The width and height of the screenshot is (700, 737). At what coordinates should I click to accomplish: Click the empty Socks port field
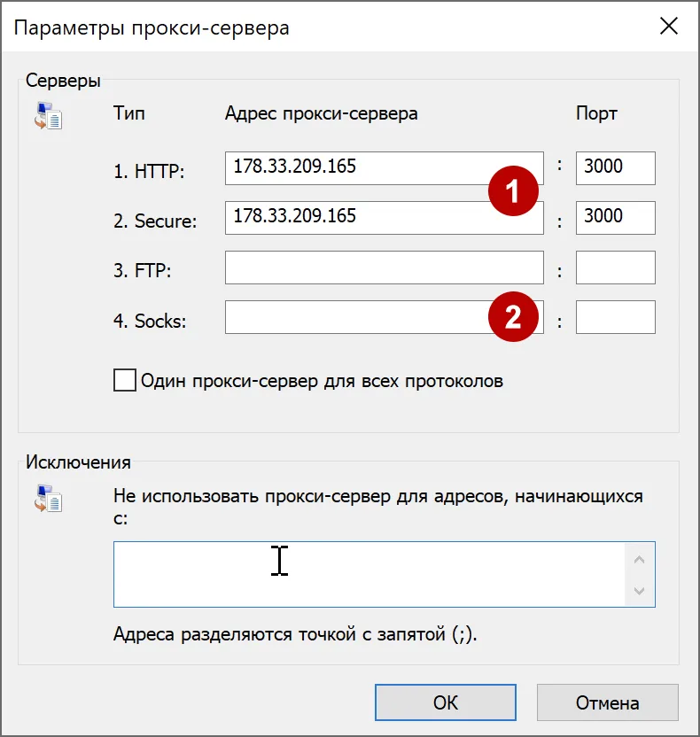point(615,316)
